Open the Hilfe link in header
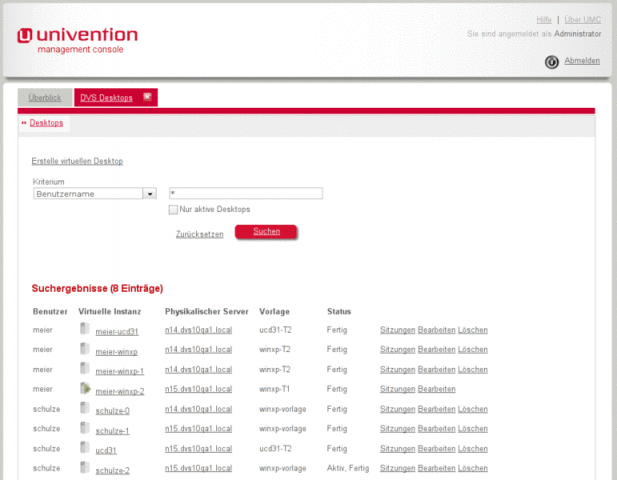 click(x=543, y=19)
